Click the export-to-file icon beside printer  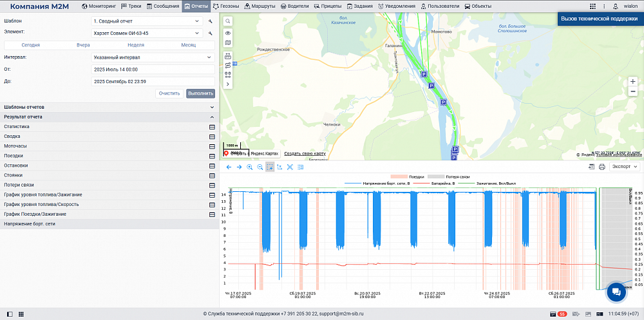tap(591, 167)
